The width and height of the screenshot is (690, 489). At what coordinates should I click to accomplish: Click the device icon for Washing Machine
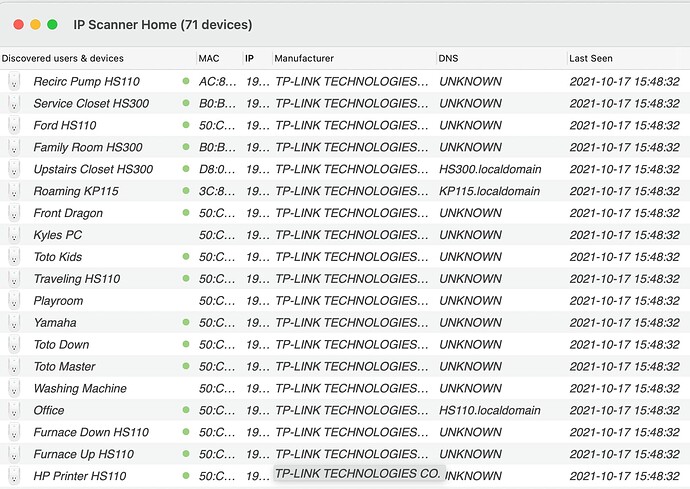click(14, 388)
